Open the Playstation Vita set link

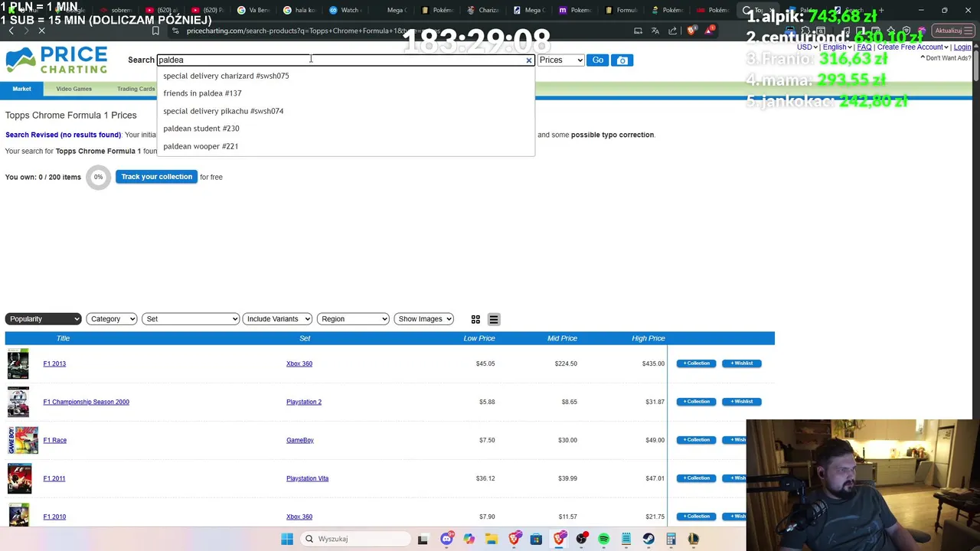click(307, 478)
